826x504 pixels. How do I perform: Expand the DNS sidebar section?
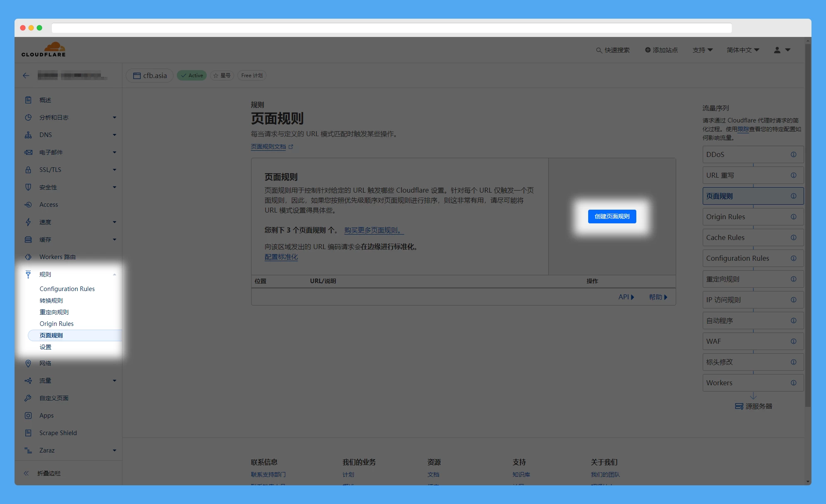coord(114,135)
